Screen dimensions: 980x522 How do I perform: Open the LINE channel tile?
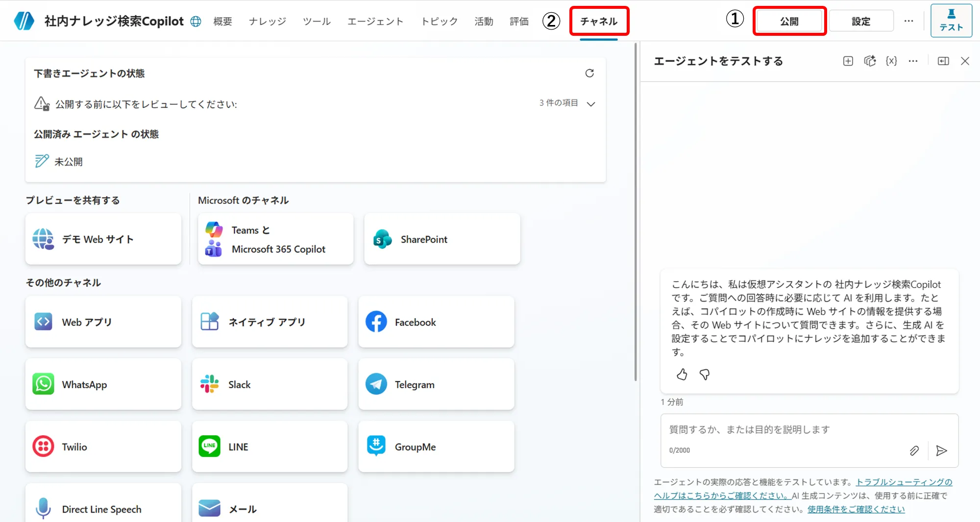pos(269,447)
